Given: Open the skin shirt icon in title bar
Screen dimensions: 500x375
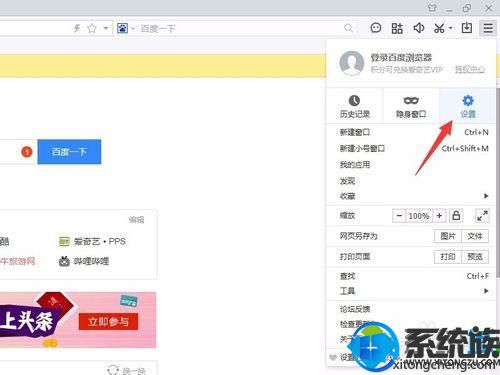Looking at the screenshot, I should click(x=432, y=7).
